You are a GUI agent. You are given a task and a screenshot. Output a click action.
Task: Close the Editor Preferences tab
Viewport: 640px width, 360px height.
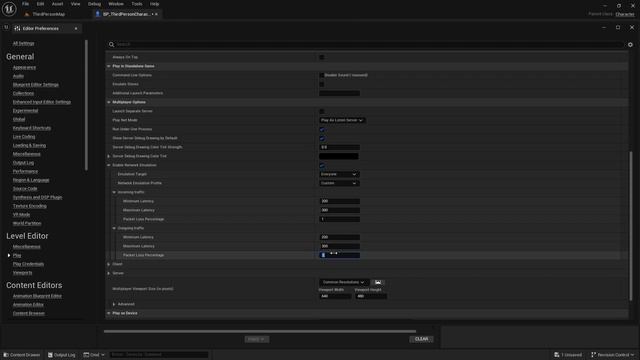(x=76, y=29)
